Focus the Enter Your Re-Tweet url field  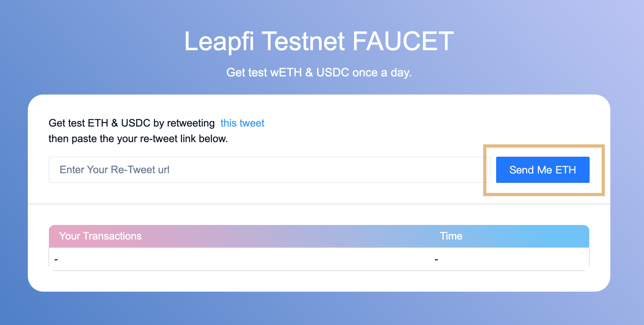pos(270,170)
